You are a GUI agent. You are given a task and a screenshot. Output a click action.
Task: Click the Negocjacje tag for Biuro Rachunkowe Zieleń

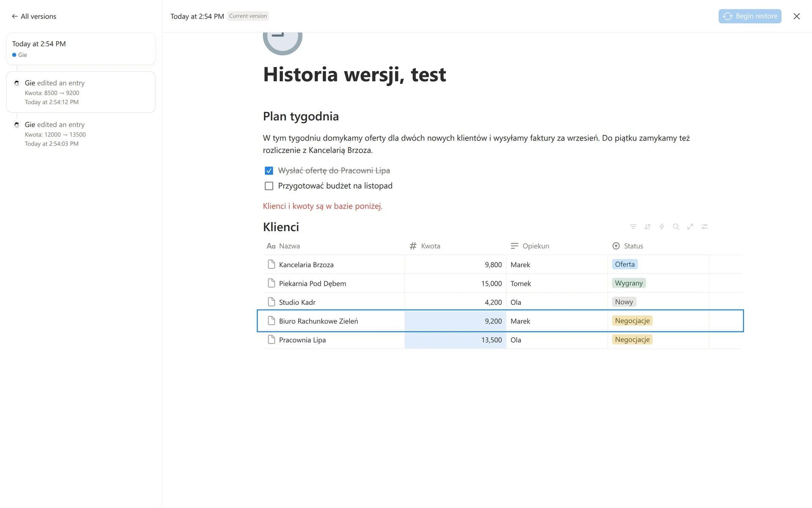click(632, 321)
